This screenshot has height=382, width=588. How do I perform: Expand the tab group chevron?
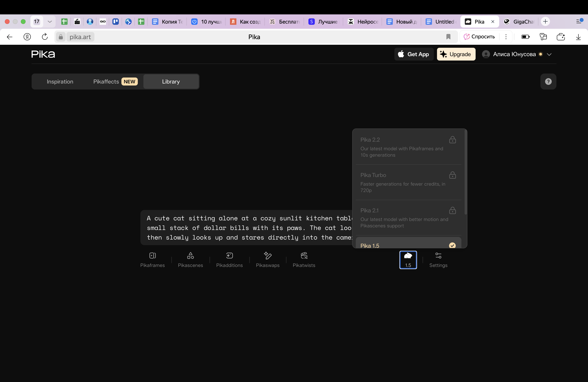point(50,21)
